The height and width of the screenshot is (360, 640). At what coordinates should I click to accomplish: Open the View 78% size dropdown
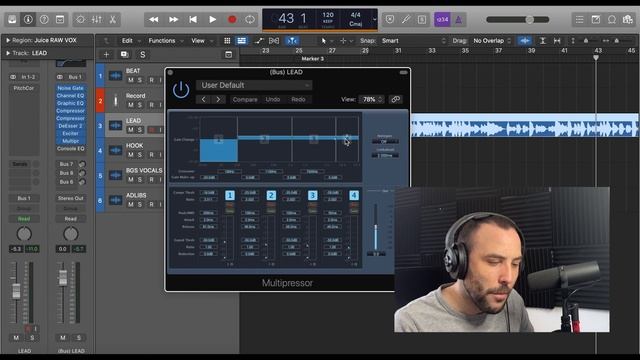(x=371, y=99)
